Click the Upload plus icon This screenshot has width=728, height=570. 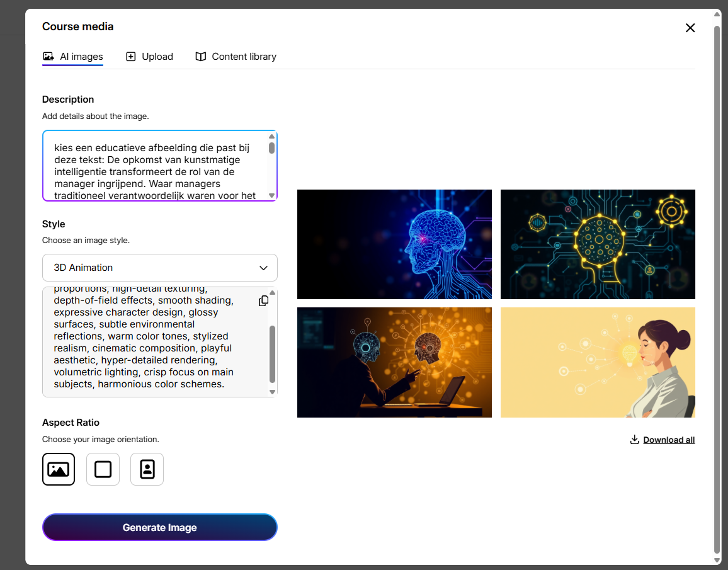131,57
